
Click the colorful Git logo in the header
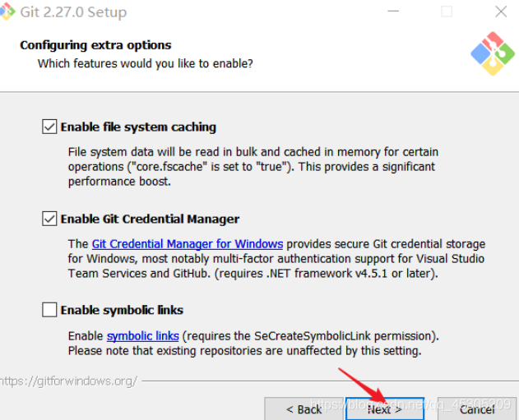click(x=492, y=53)
